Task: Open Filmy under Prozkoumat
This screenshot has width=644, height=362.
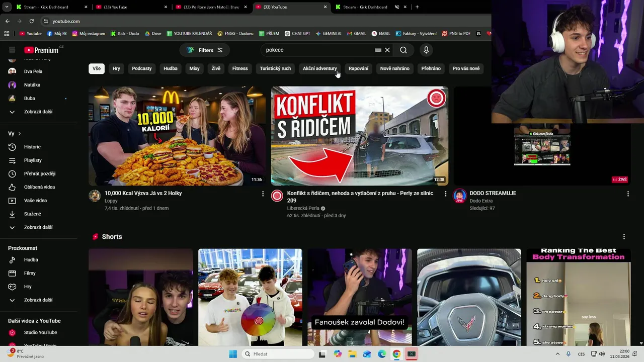Action: tap(38, 273)
